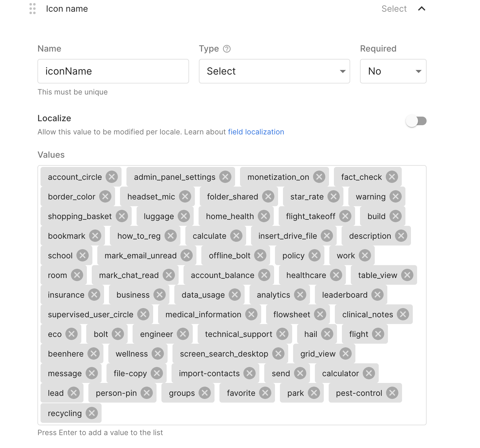Remove the wellness value
The height and width of the screenshot is (448, 480).
(x=158, y=353)
